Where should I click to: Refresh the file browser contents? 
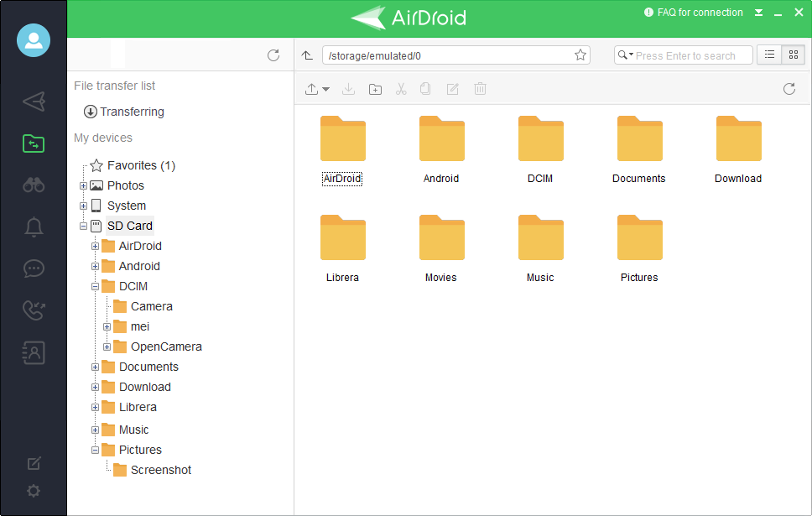(789, 89)
